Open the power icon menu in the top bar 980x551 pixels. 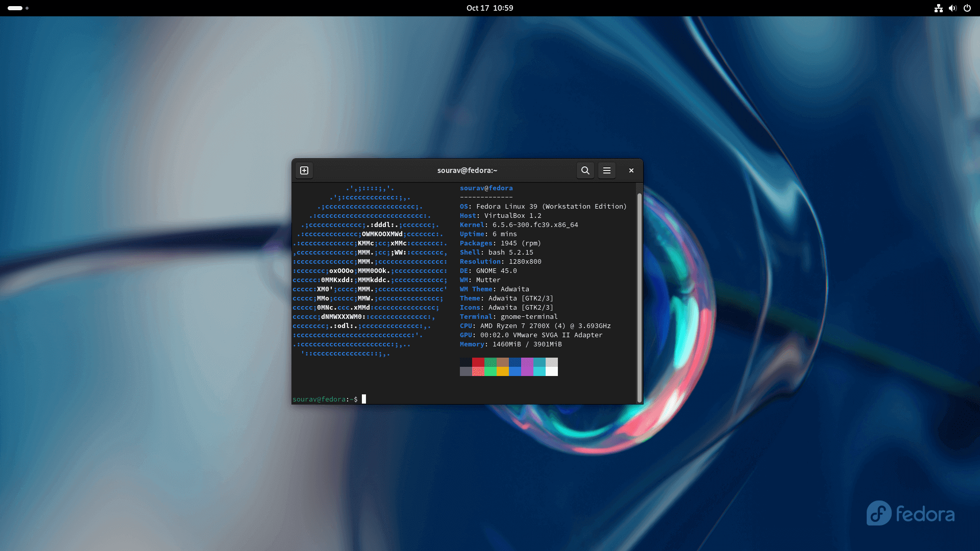click(x=967, y=8)
